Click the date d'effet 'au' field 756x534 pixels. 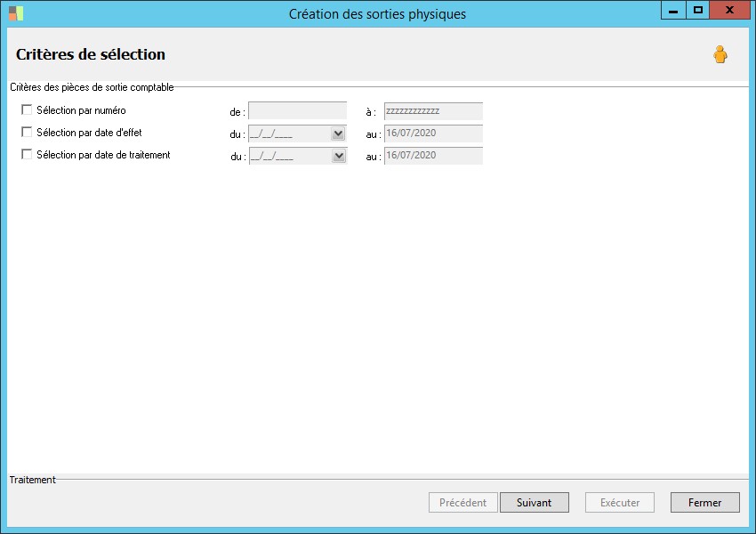tap(433, 133)
